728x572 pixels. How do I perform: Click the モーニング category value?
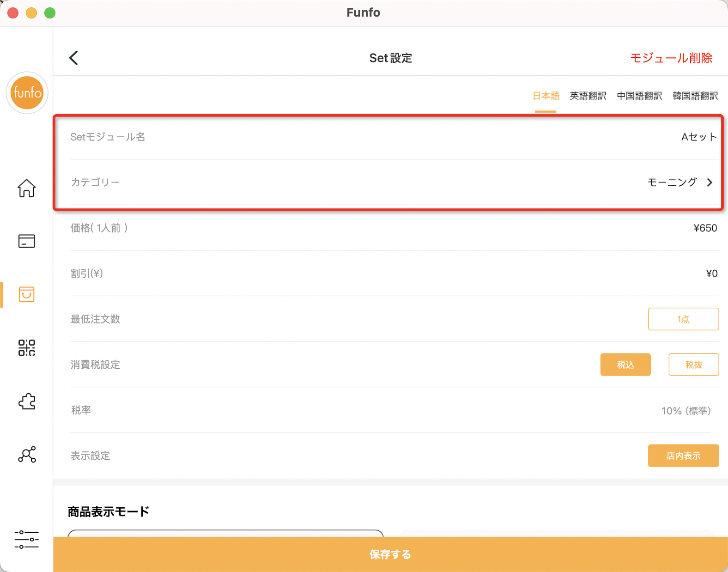coord(672,183)
